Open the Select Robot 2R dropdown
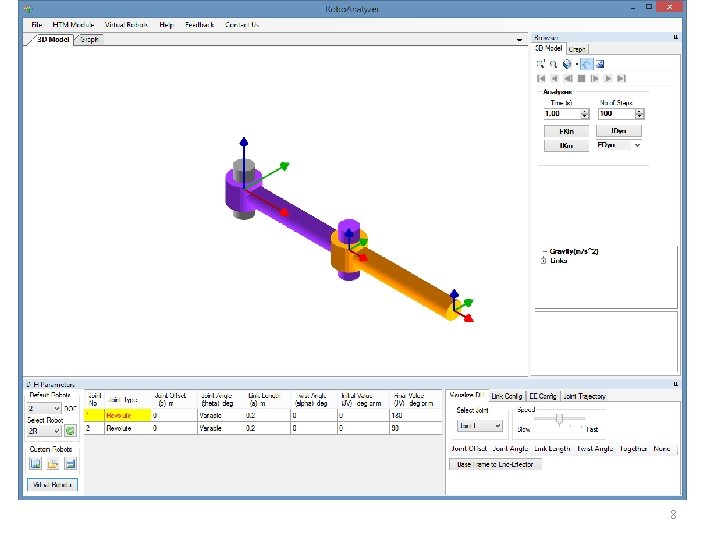720x540 pixels. tap(44, 431)
